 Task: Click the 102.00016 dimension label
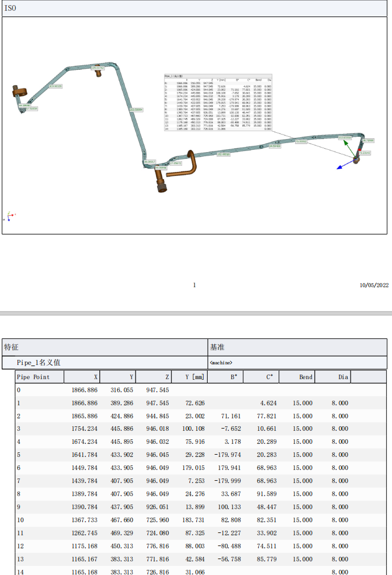(224, 154)
